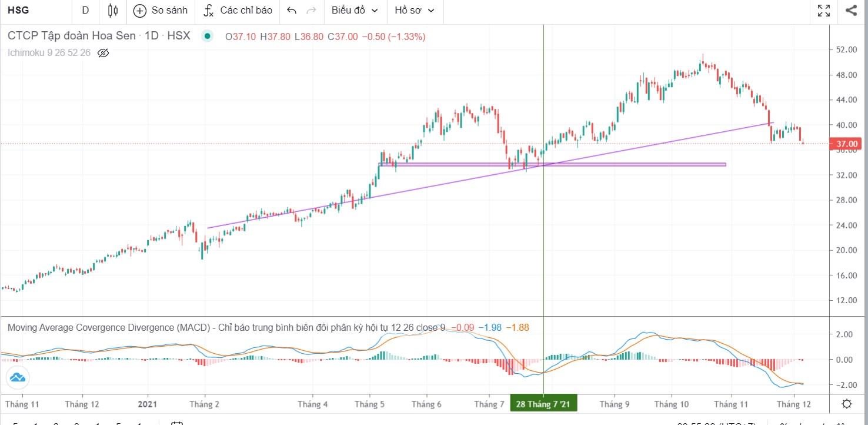This screenshot has height=425, width=868.
Task: Click the MACD indicator title legend
Action: pos(226,327)
